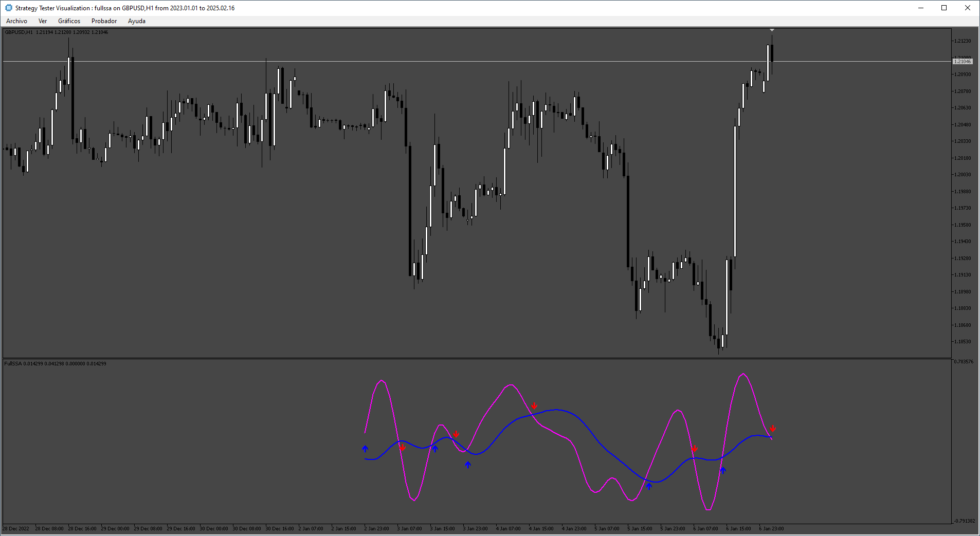980x536 pixels.
Task: Click the 28 Dec 2022 date label
Action: click(16, 529)
